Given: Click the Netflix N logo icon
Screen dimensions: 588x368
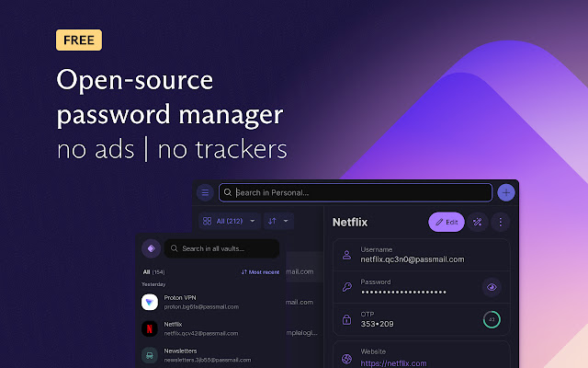Looking at the screenshot, I should 150,328.
